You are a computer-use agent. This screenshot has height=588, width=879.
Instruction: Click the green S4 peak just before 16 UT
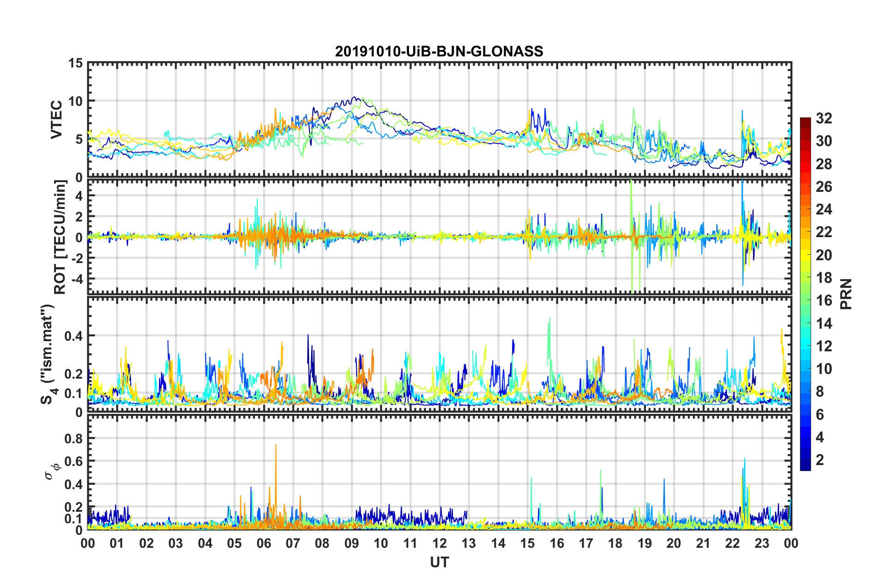(549, 342)
